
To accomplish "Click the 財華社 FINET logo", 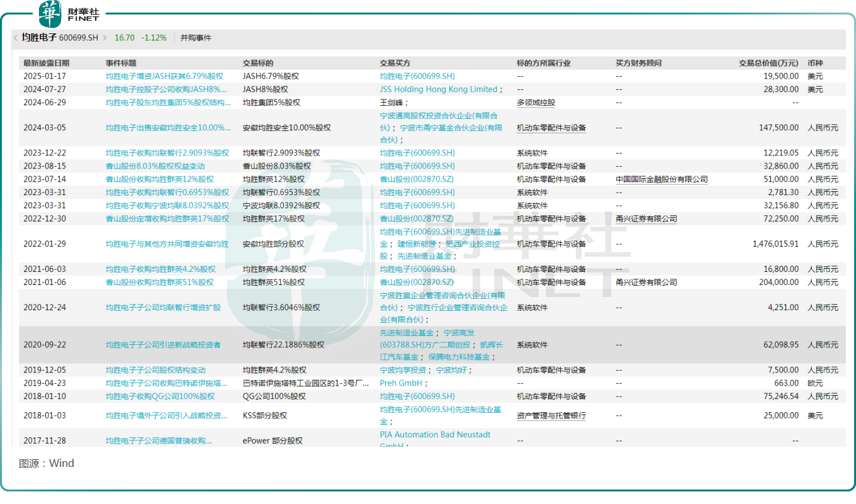I will pos(69,13).
